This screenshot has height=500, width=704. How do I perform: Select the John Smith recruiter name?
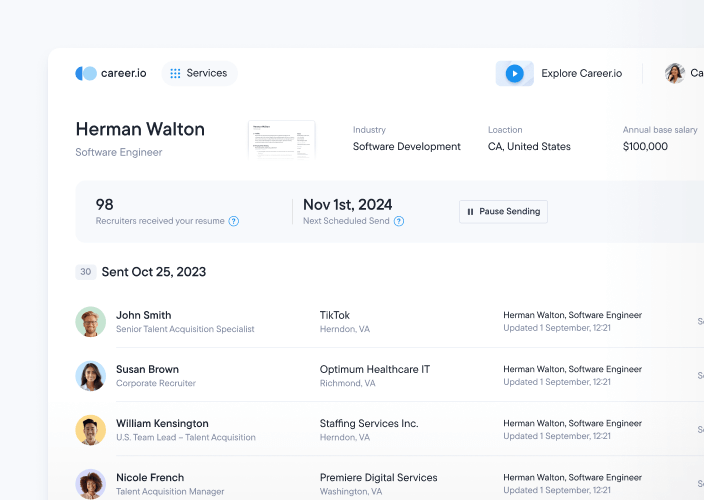click(x=144, y=315)
